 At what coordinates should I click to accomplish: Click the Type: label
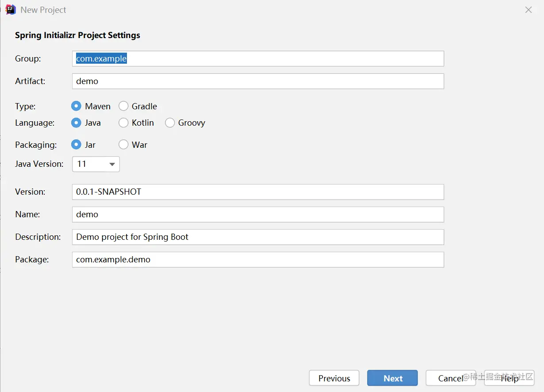25,106
